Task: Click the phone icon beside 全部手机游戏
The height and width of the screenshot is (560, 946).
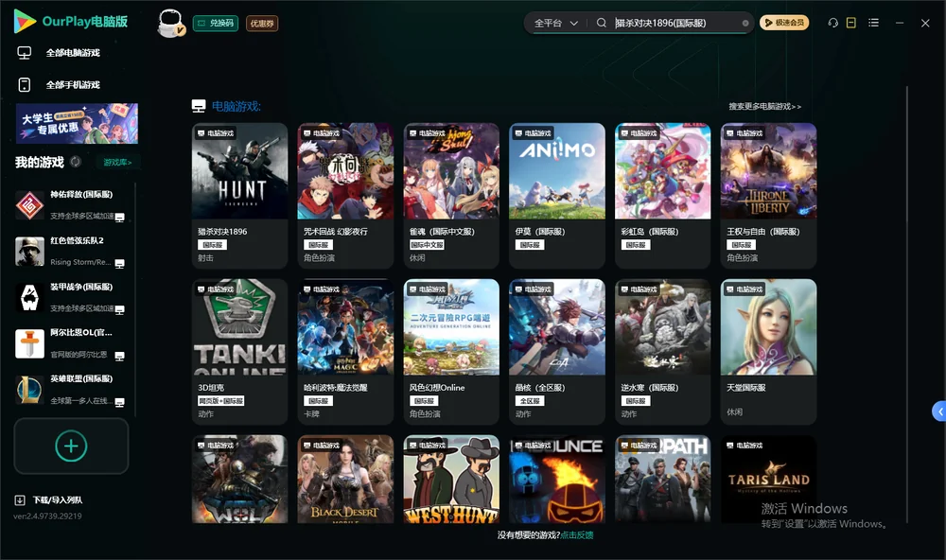Action: pos(25,85)
